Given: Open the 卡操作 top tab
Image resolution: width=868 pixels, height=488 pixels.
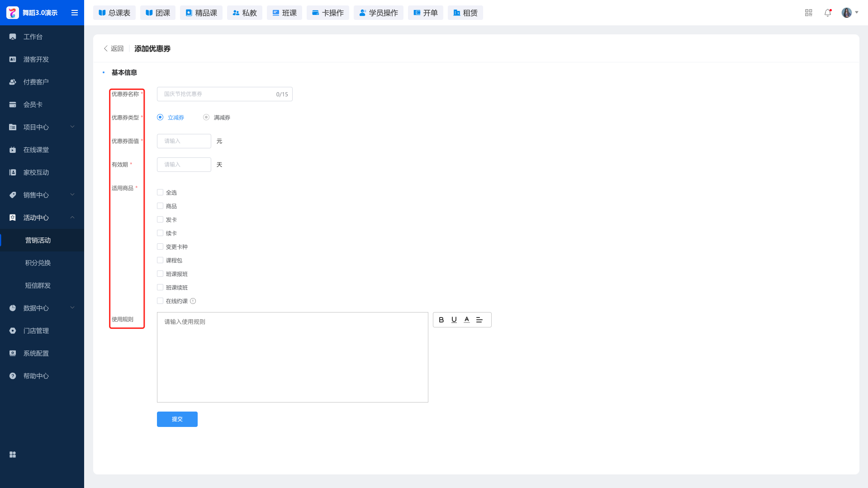Looking at the screenshot, I should (328, 13).
